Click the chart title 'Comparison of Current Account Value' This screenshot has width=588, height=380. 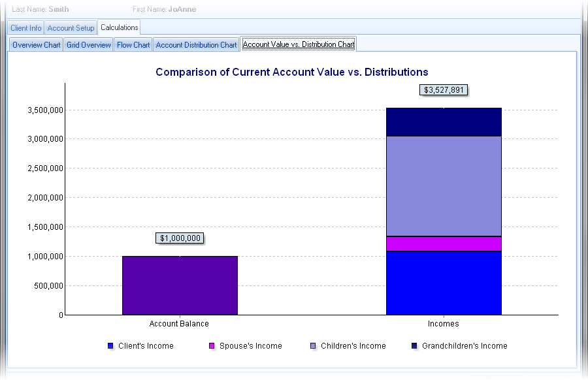pos(291,72)
